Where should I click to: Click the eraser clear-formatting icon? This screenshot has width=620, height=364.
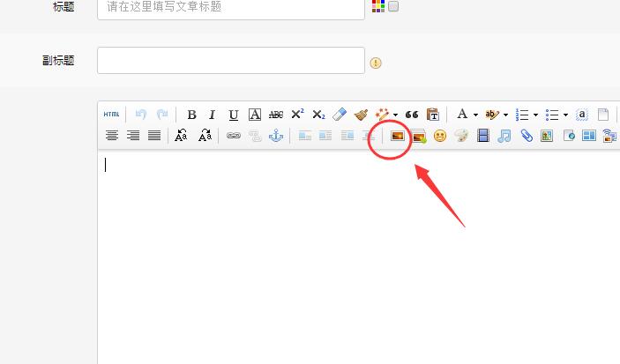click(x=340, y=115)
